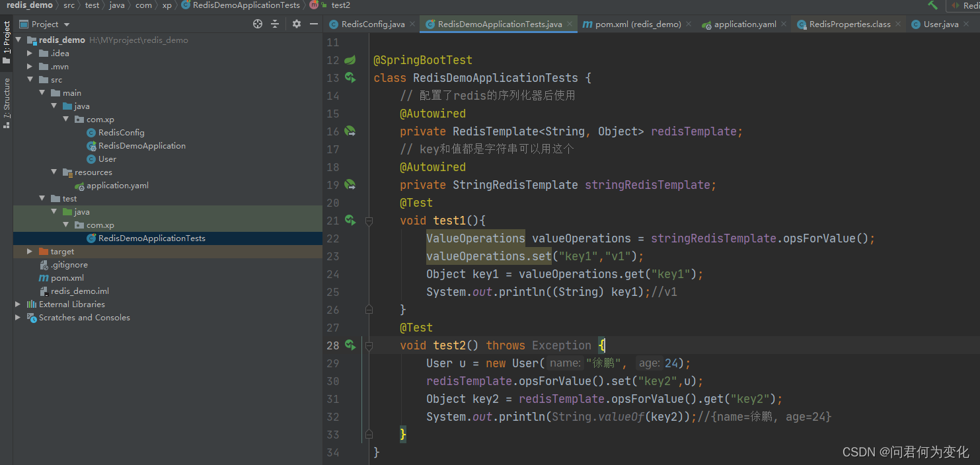The width and height of the screenshot is (980, 465).
Task: Expand the .idea folder
Action: pos(30,54)
